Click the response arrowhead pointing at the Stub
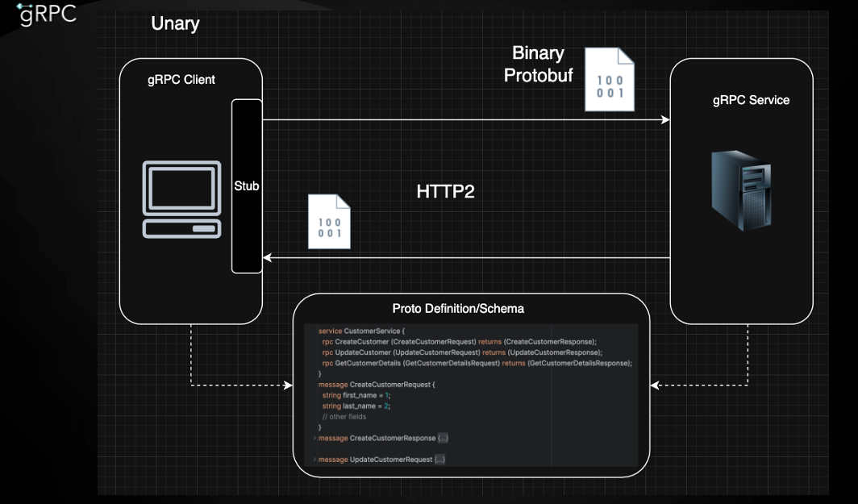This screenshot has width=858, height=504. pyautogui.click(x=269, y=258)
